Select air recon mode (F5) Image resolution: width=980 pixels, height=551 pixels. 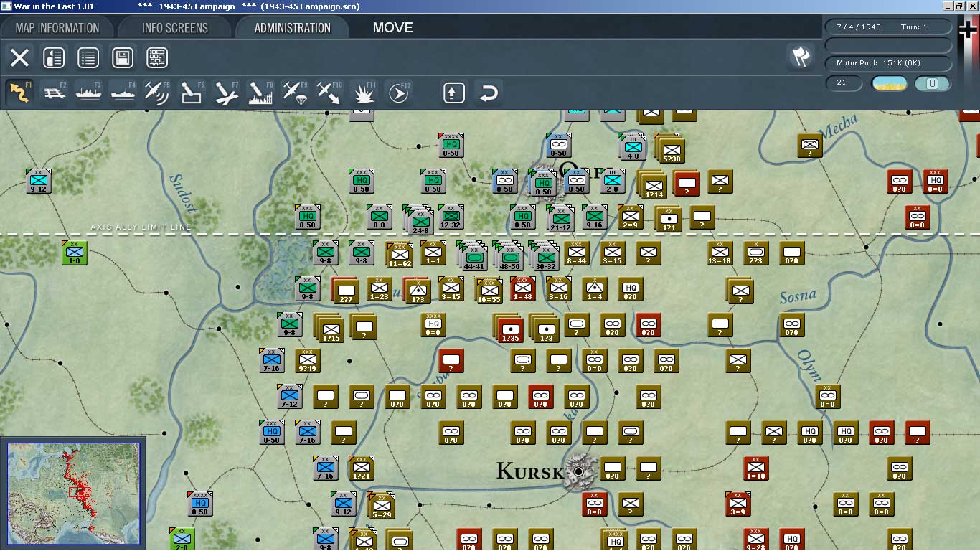pos(157,93)
